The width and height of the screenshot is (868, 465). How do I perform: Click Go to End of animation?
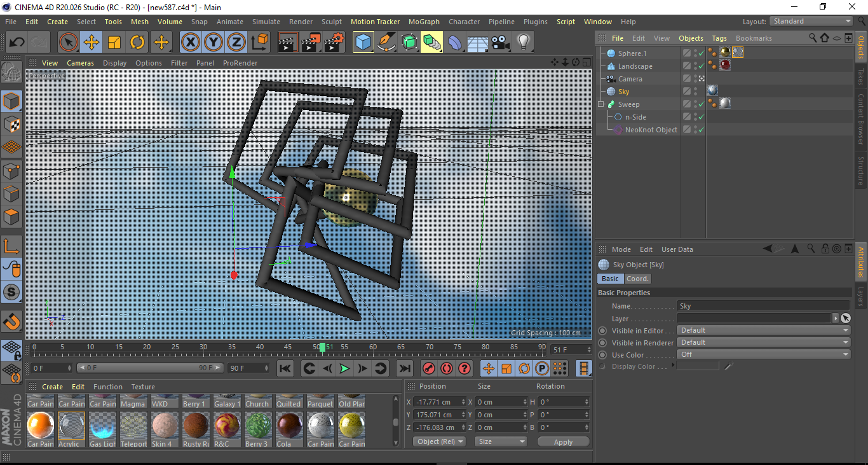[404, 368]
